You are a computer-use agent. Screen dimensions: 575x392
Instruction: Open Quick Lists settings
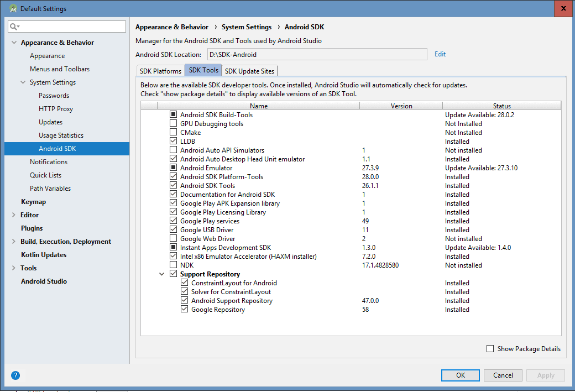(46, 175)
